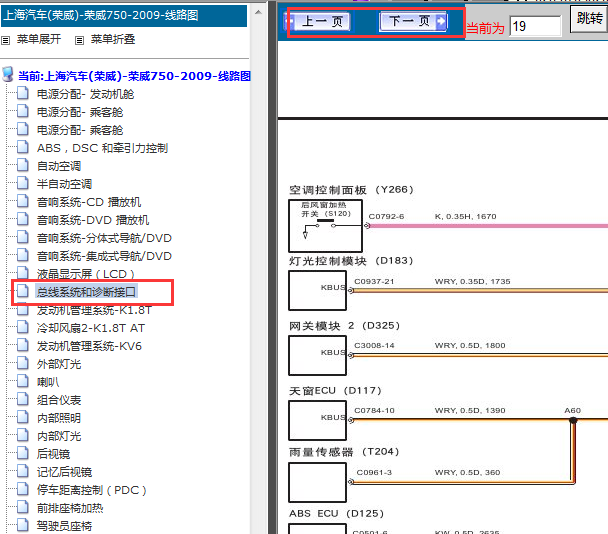608x534 pixels.
Task: Open 发动机管理系统-K1.8T diagram
Action: pos(94,310)
